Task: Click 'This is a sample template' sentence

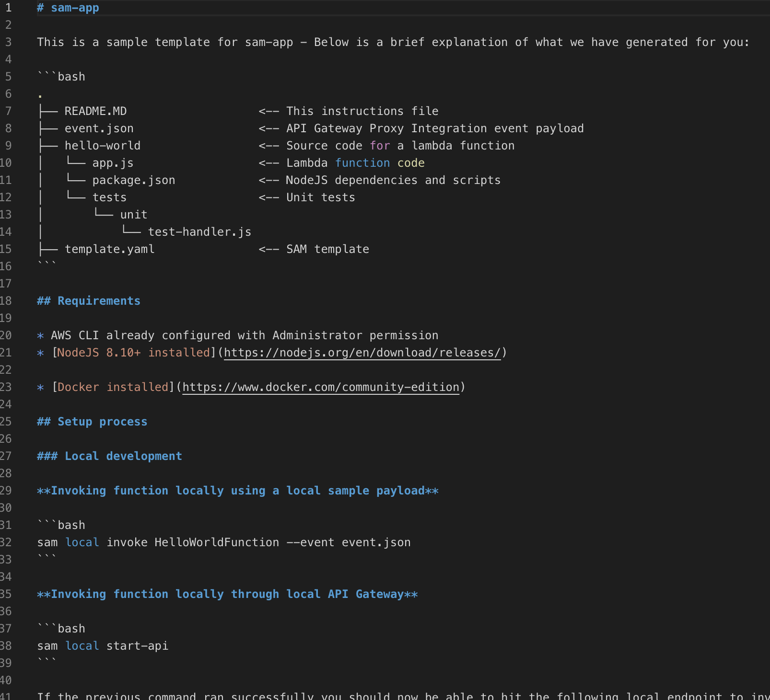Action: [x=393, y=42]
